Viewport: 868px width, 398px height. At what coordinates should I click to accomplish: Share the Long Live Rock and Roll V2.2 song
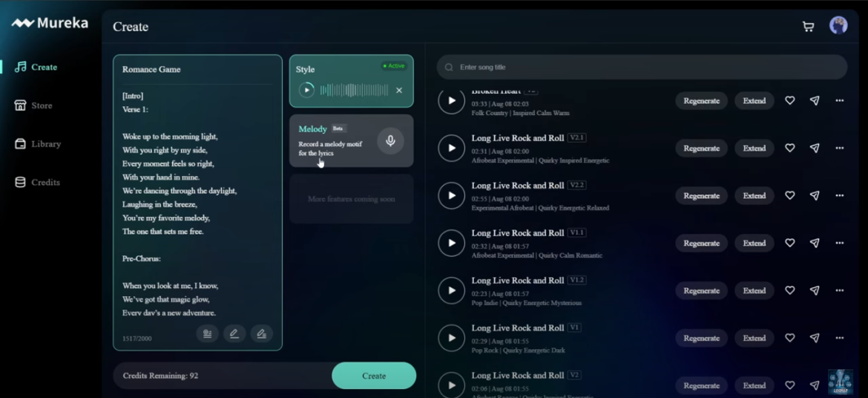tap(815, 196)
